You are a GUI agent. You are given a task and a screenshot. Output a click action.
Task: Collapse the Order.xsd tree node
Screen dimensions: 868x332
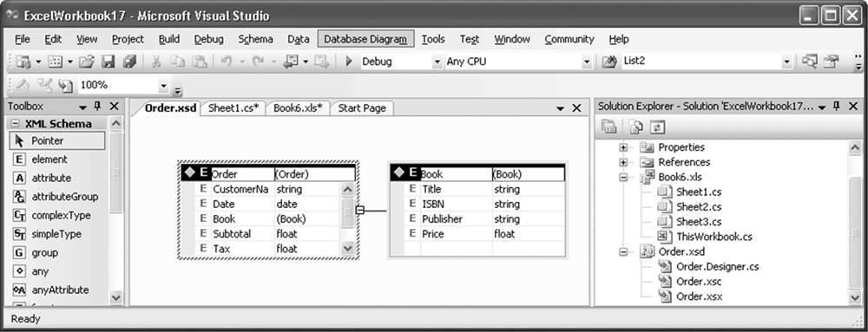point(624,252)
